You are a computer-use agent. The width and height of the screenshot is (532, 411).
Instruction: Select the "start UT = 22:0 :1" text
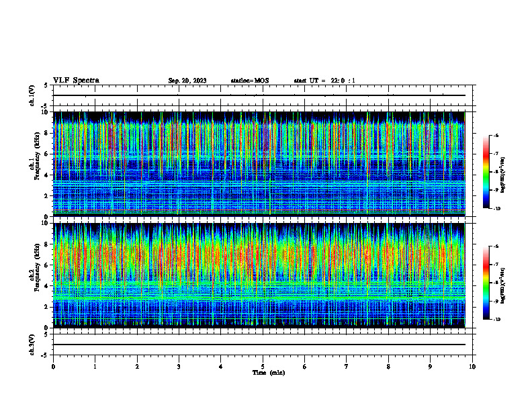(x=324, y=81)
